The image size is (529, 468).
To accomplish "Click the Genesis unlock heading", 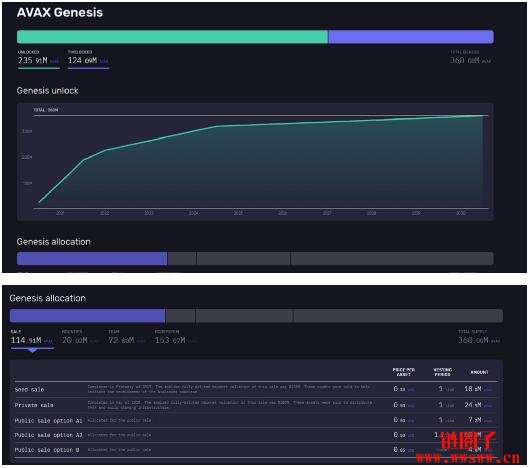I will [48, 90].
